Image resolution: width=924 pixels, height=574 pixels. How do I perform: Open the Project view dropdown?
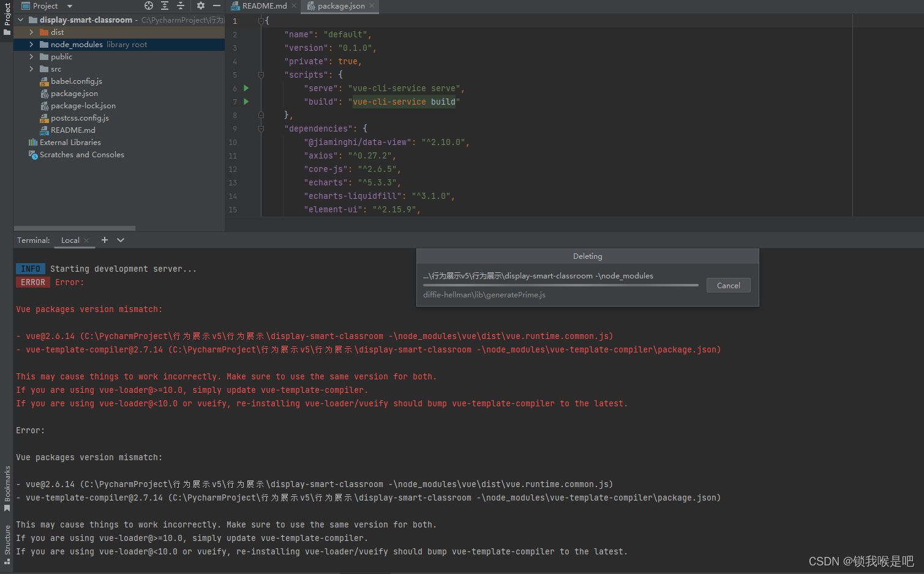pos(69,6)
